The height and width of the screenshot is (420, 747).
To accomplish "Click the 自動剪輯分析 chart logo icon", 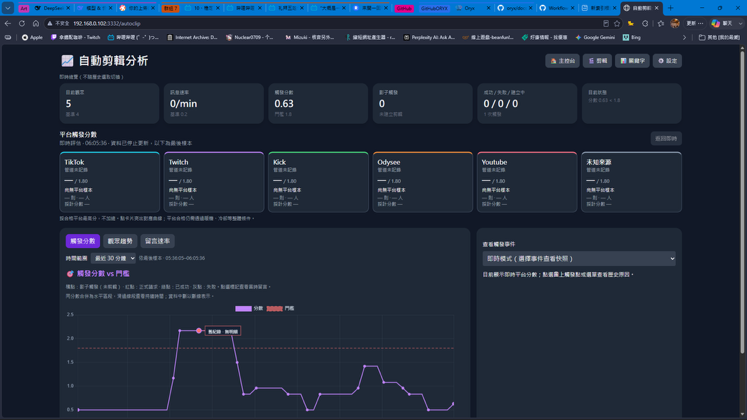I will (67, 60).
